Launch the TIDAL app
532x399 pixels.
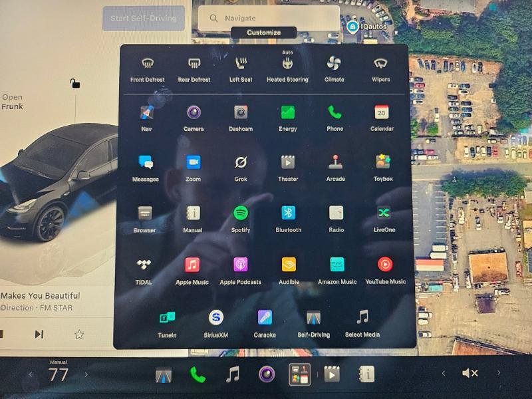point(144,265)
